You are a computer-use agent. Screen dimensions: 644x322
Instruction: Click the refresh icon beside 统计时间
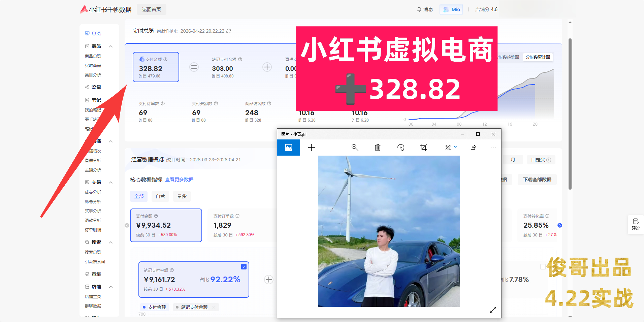click(229, 31)
